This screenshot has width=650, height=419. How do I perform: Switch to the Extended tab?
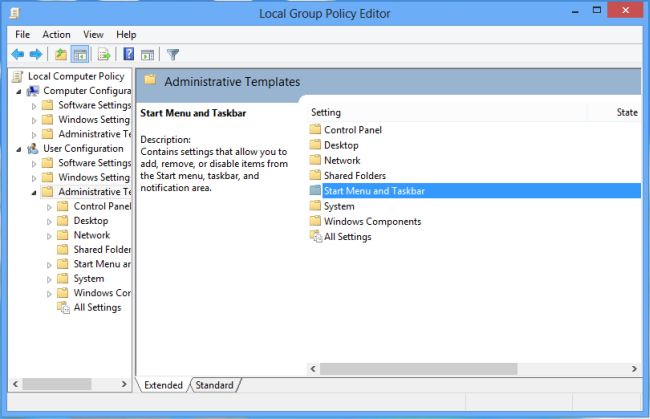coord(163,385)
